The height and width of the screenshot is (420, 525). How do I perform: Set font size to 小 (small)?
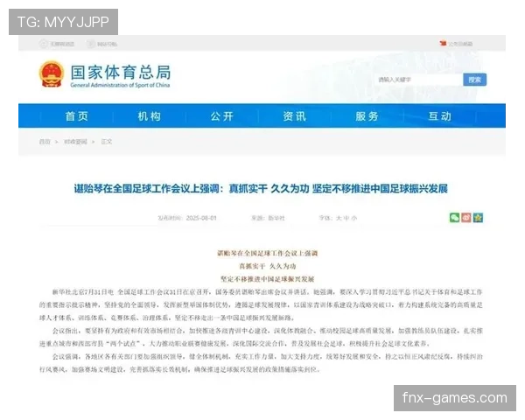click(354, 218)
